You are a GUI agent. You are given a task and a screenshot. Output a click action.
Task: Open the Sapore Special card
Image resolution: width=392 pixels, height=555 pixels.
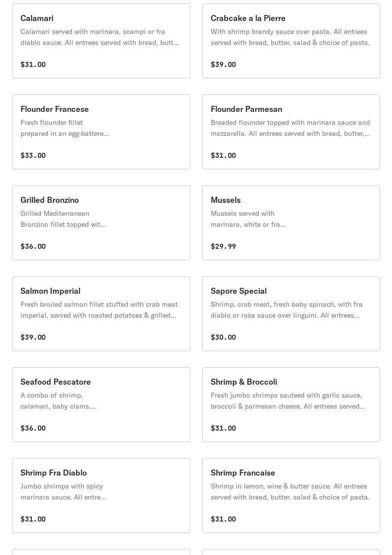[x=291, y=314]
